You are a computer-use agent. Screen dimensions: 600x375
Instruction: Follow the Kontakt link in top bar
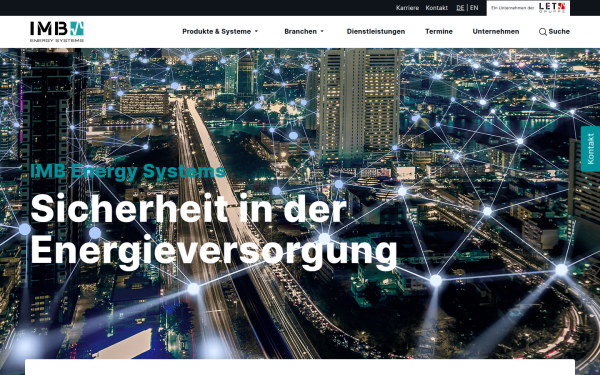point(437,8)
